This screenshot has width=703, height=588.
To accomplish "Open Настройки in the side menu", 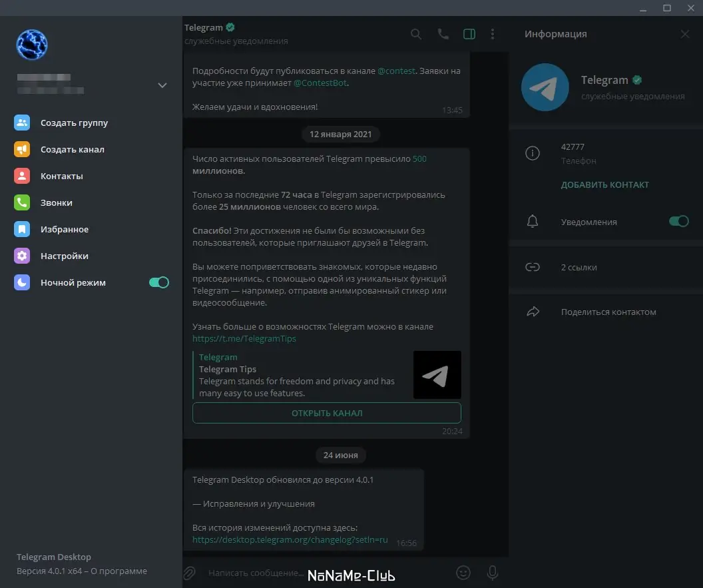I will point(91,256).
